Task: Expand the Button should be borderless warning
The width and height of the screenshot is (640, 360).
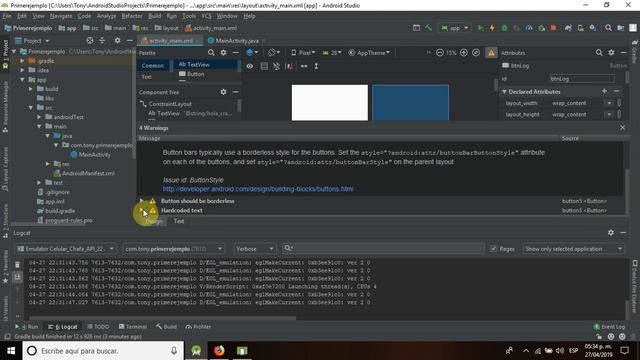Action: (141, 200)
